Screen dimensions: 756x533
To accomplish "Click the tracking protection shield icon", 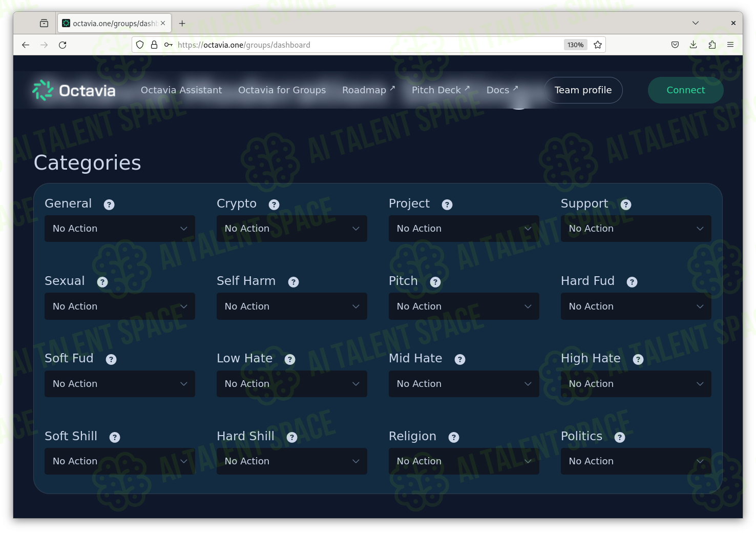I will point(140,45).
